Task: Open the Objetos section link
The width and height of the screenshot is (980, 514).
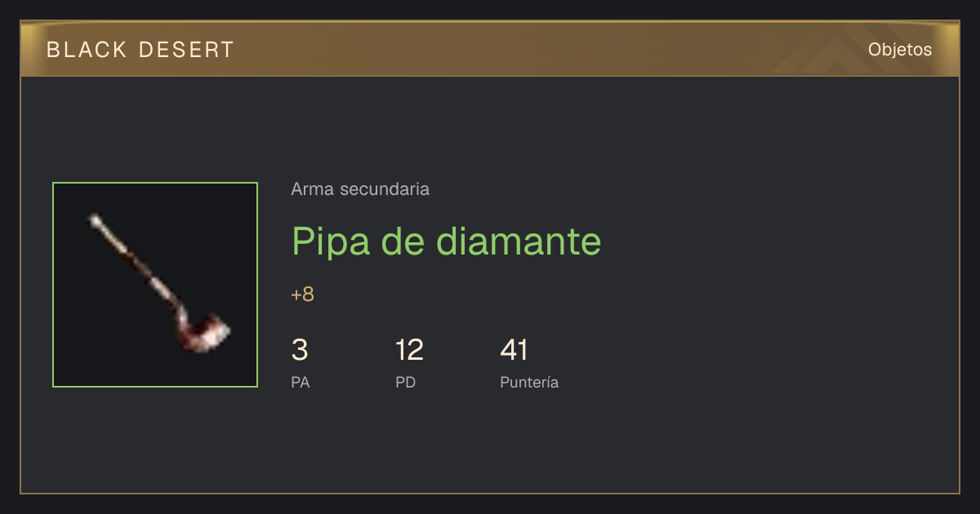Action: click(x=900, y=50)
